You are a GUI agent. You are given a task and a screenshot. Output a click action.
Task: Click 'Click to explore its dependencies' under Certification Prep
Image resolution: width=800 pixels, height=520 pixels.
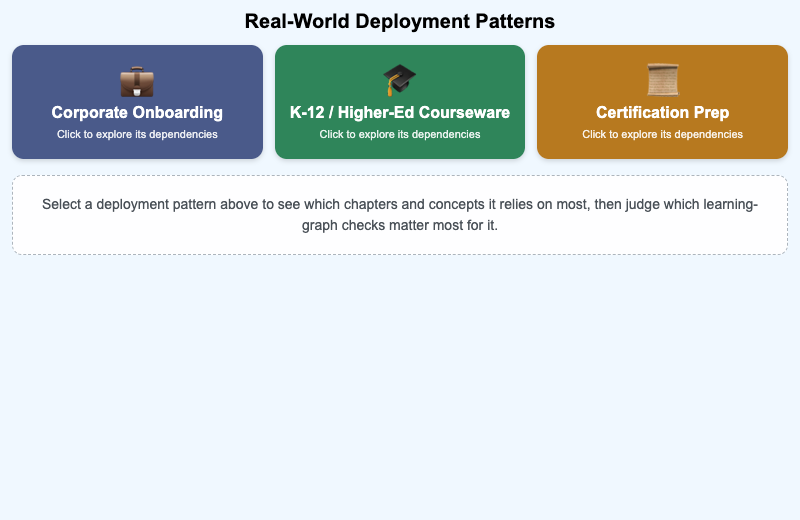pyautogui.click(x=662, y=134)
